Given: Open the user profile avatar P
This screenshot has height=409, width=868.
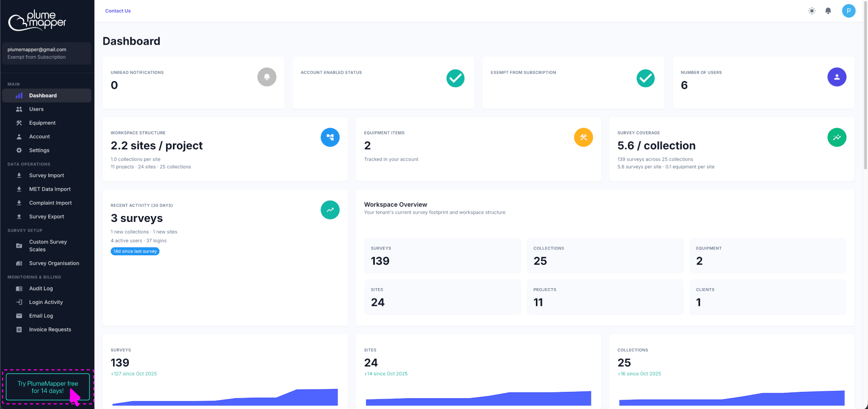Looking at the screenshot, I should pyautogui.click(x=848, y=11).
